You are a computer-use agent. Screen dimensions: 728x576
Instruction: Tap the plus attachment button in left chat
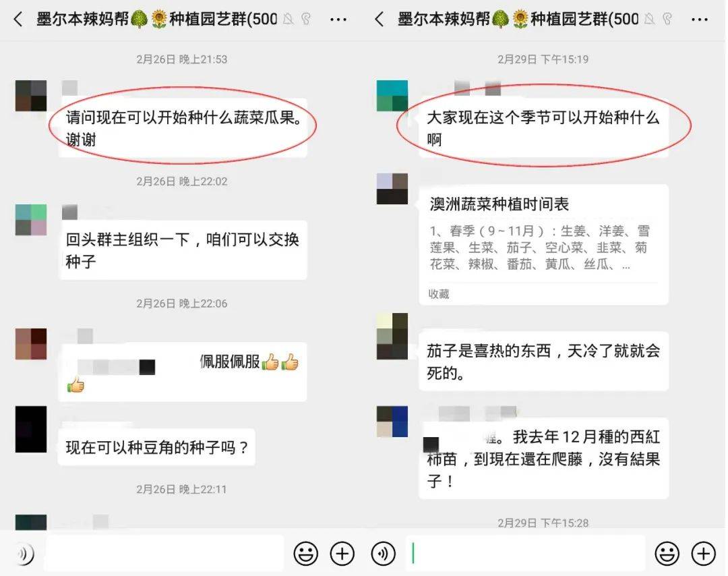point(342,553)
